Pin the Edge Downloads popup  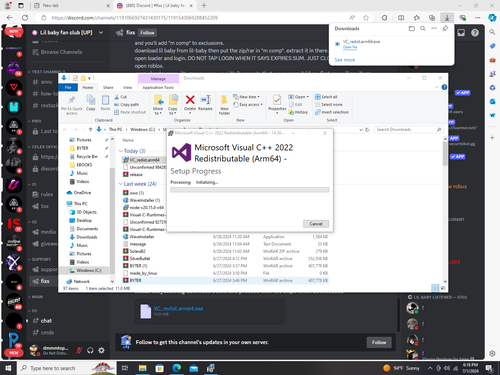tap(445, 29)
